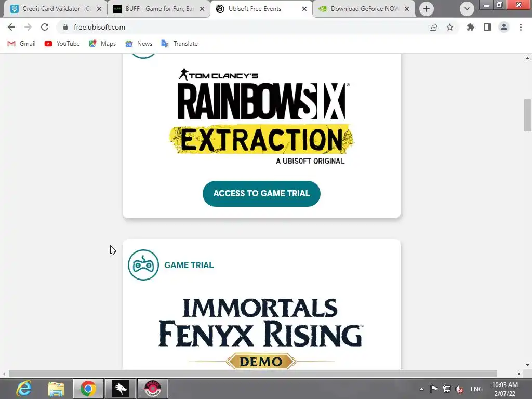Close the Credit Card Validator tab
The width and height of the screenshot is (532, 399).
[99, 9]
